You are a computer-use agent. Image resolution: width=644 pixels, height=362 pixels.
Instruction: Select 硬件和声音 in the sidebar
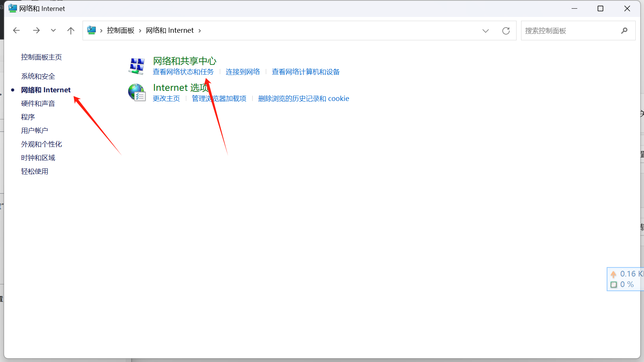(x=38, y=104)
